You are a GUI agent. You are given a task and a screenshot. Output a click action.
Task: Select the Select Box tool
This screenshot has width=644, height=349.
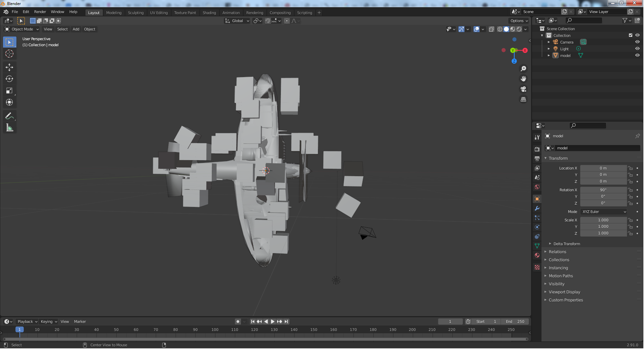point(9,42)
